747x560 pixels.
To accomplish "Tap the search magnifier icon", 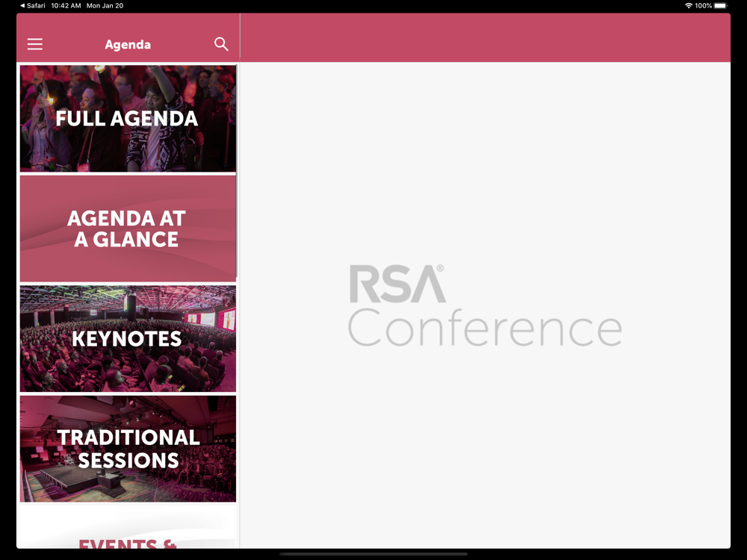I will point(221,44).
